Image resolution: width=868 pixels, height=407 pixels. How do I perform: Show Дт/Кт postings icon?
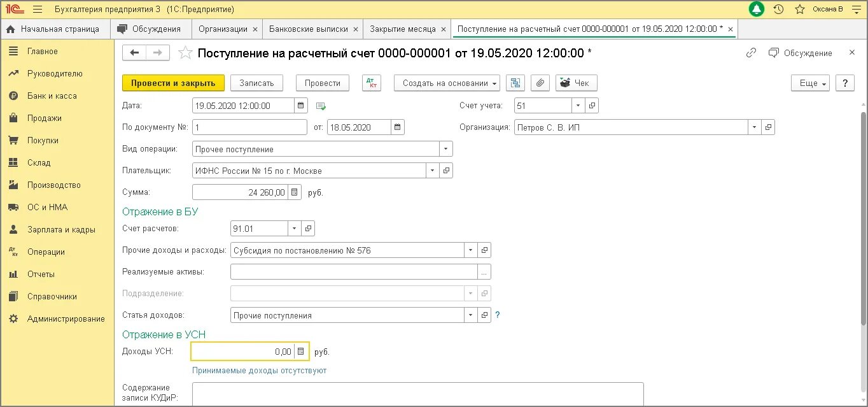pyautogui.click(x=372, y=83)
